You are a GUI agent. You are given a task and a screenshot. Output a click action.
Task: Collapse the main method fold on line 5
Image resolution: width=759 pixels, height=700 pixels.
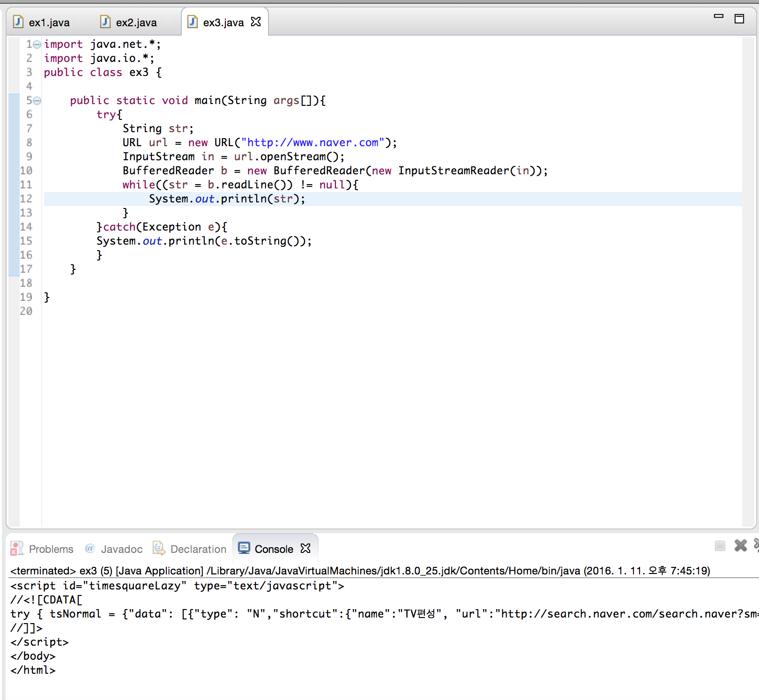click(37, 101)
